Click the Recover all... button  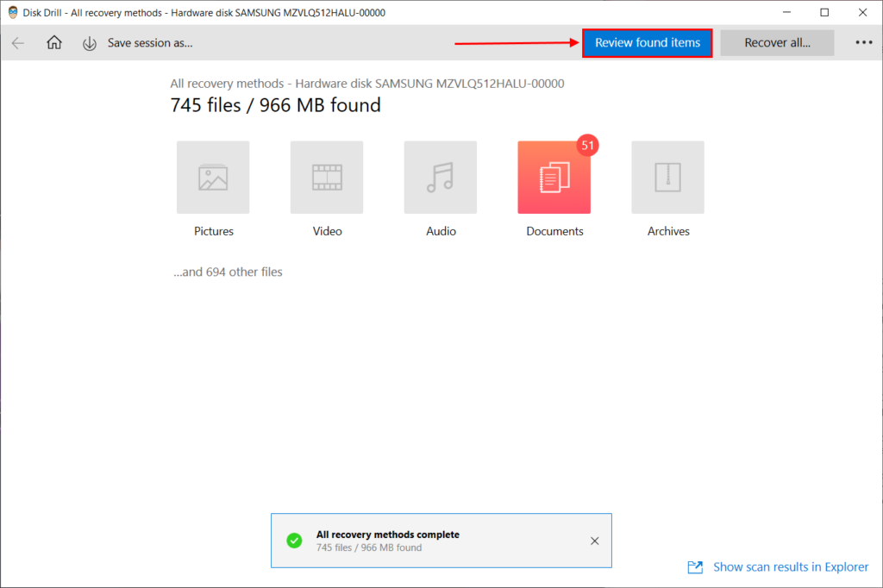coord(777,43)
